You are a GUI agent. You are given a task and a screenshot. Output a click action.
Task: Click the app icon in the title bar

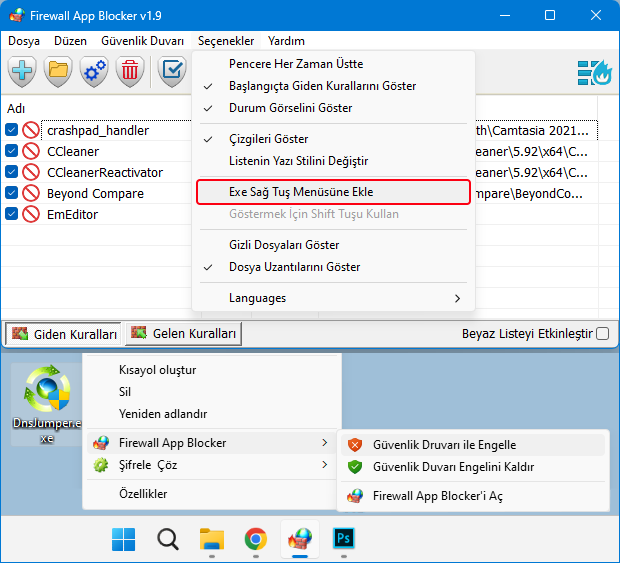click(x=17, y=16)
